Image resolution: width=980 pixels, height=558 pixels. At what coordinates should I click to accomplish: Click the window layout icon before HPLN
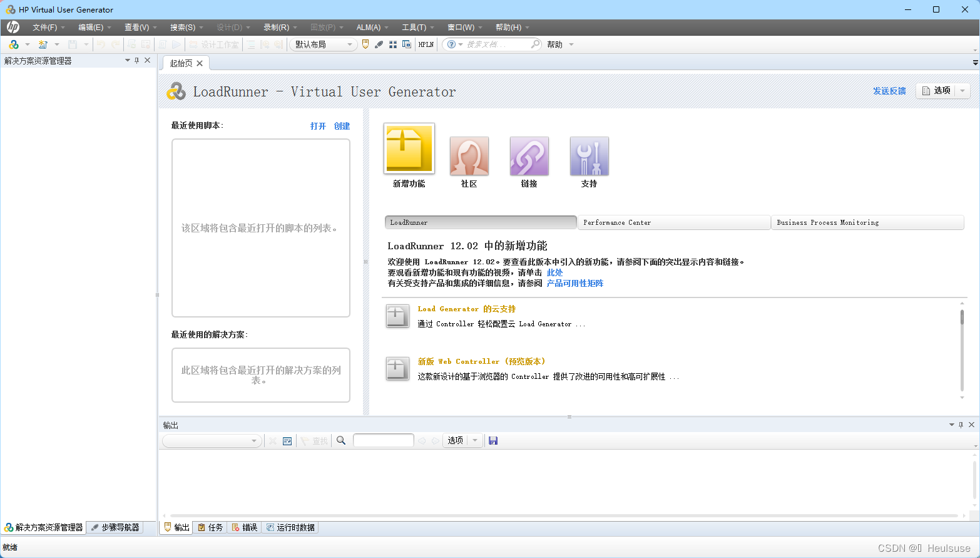tap(407, 44)
